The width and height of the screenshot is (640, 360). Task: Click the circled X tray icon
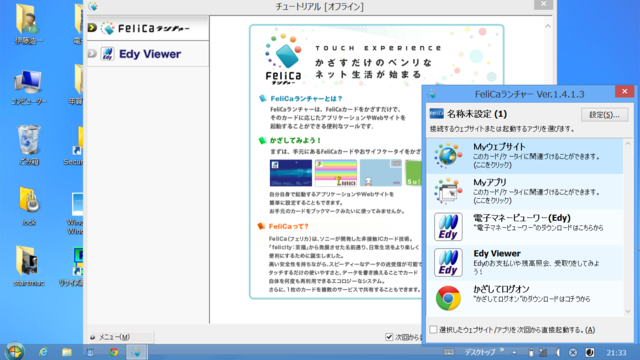click(573, 352)
